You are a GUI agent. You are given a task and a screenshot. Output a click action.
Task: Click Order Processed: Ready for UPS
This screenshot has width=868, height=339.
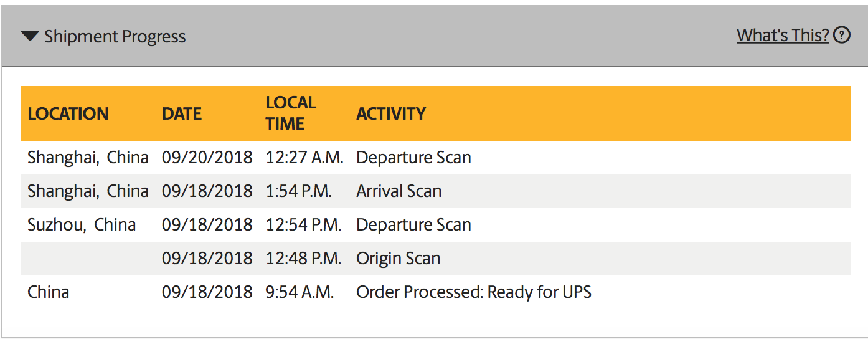(x=474, y=292)
